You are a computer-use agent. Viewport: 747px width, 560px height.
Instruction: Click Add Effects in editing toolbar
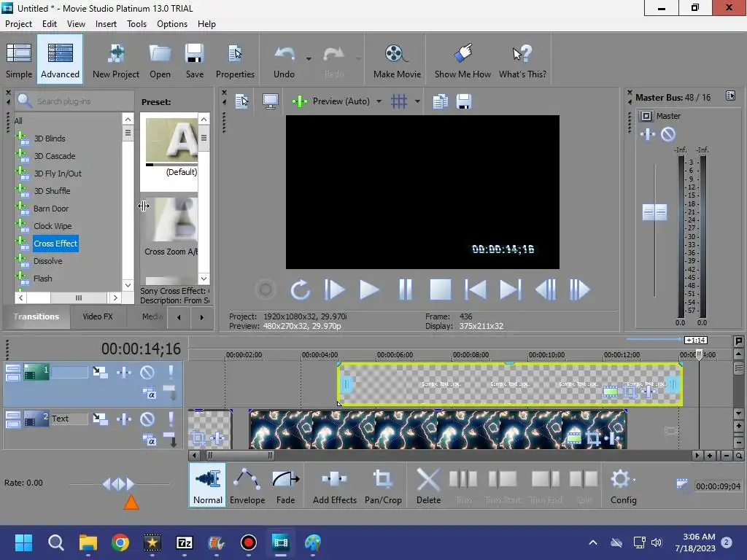pos(334,485)
